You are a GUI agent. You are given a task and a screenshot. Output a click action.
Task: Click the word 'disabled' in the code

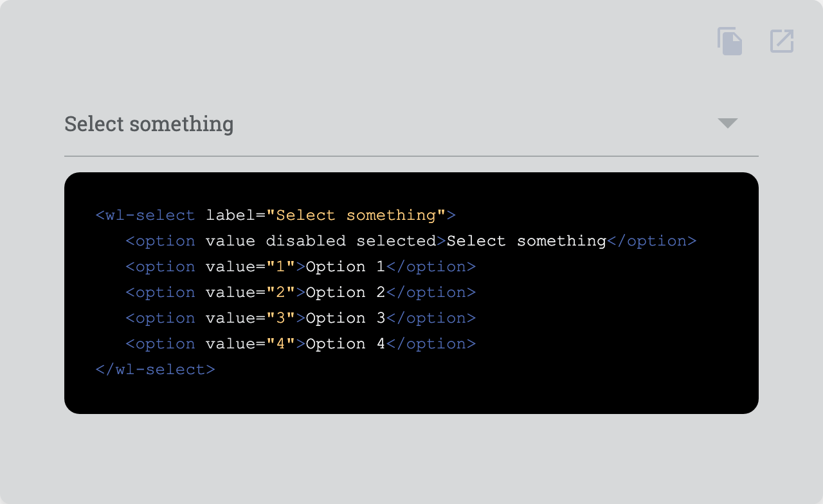pos(306,241)
